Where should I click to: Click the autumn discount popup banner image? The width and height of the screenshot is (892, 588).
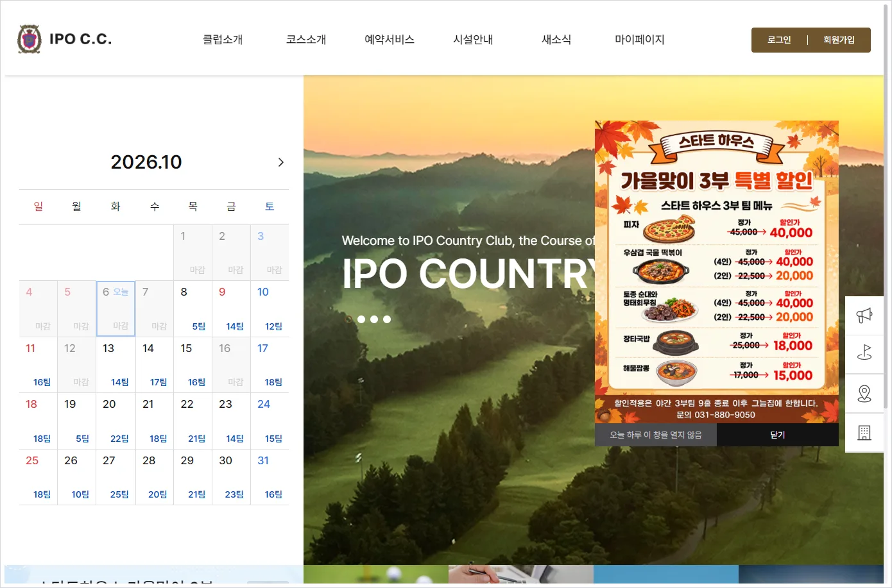pos(717,272)
